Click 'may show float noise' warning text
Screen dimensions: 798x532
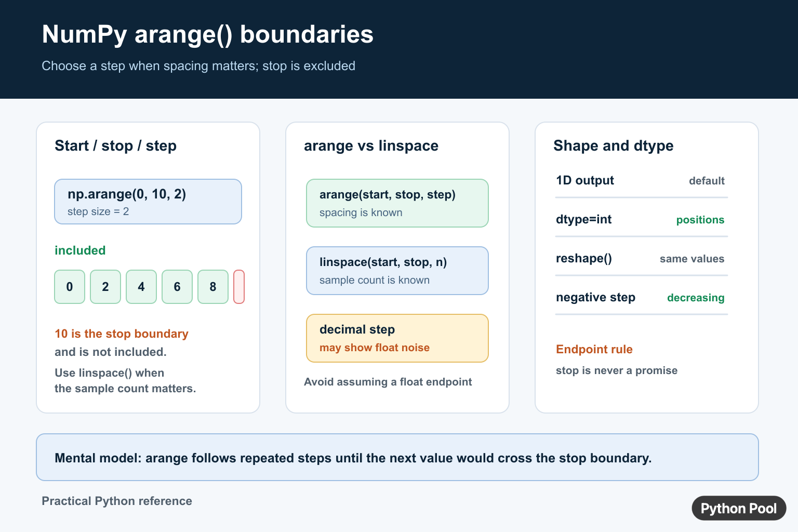[375, 348]
